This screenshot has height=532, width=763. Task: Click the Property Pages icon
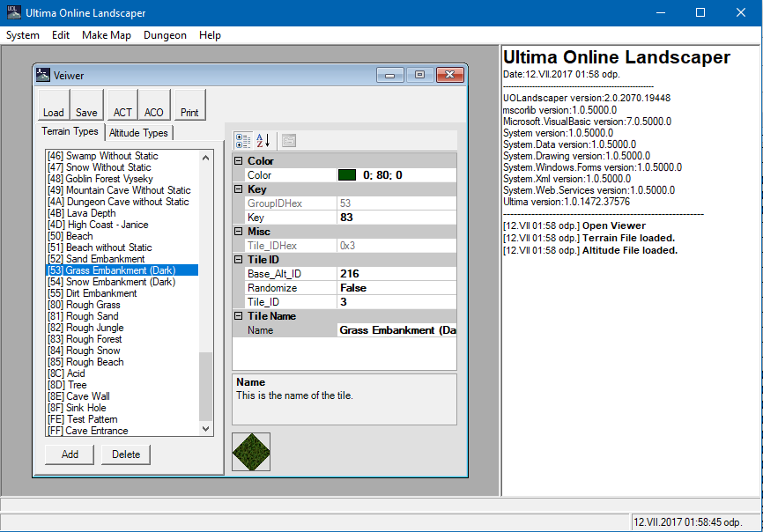tap(288, 141)
